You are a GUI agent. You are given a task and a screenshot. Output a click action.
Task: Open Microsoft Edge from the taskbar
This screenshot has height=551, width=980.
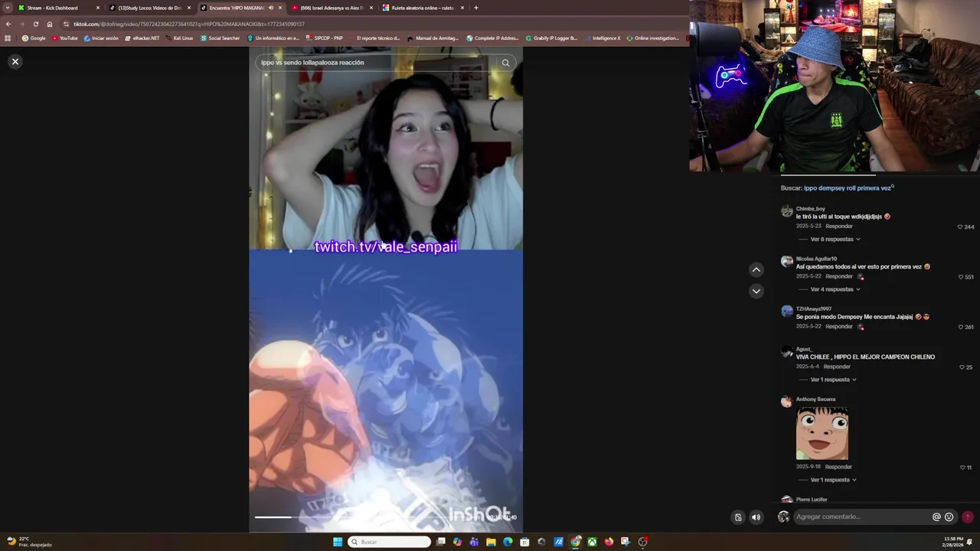tap(508, 542)
